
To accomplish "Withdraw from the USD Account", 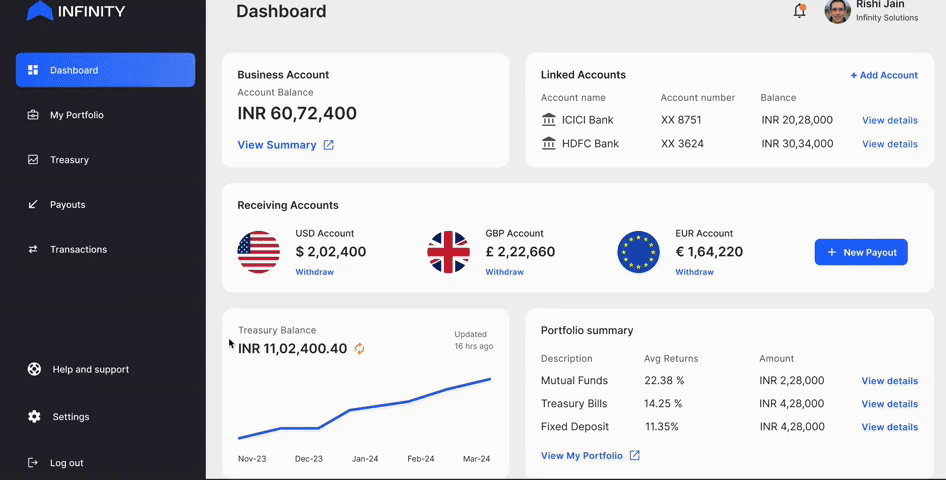I will point(314,272).
